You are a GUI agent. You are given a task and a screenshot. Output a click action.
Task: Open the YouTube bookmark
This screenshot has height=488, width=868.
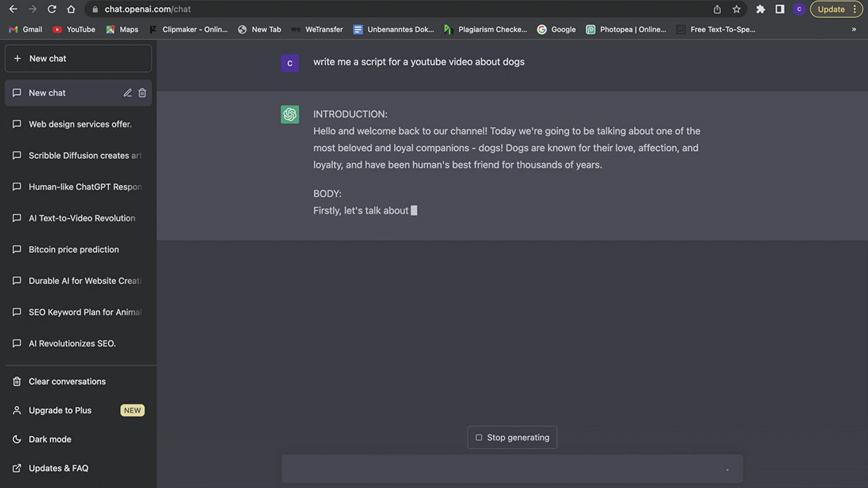(75, 29)
